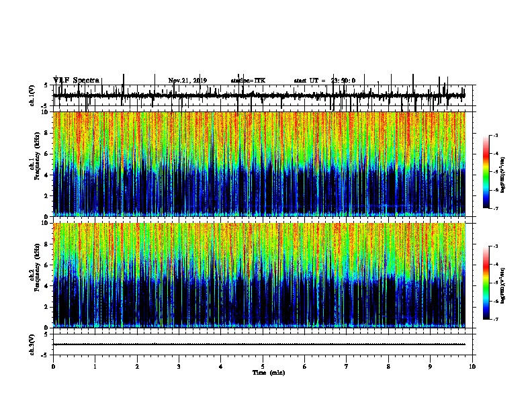Click the time axis tick label "3"
This screenshot has height=411, width=532.
(179, 367)
